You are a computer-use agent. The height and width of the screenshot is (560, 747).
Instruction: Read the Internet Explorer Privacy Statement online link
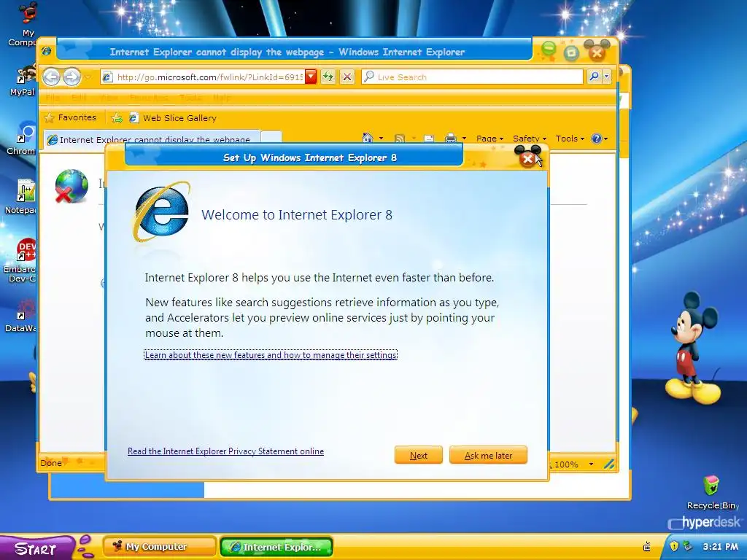tap(226, 451)
